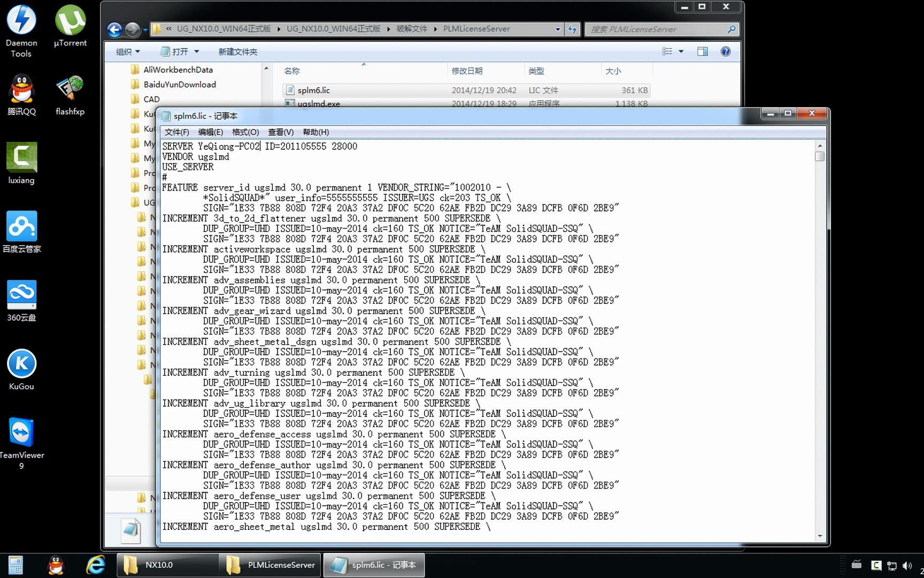Screen dimensions: 924x578
Task: Launch TeamViewer 9 from the desktop
Action: click(21, 433)
